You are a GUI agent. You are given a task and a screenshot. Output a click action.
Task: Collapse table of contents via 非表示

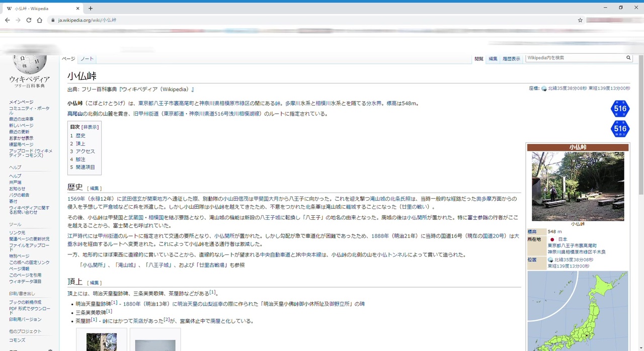coord(91,127)
